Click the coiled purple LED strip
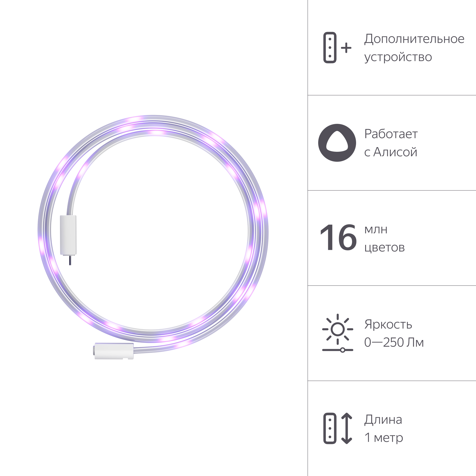The width and height of the screenshot is (476, 476). 153,229
